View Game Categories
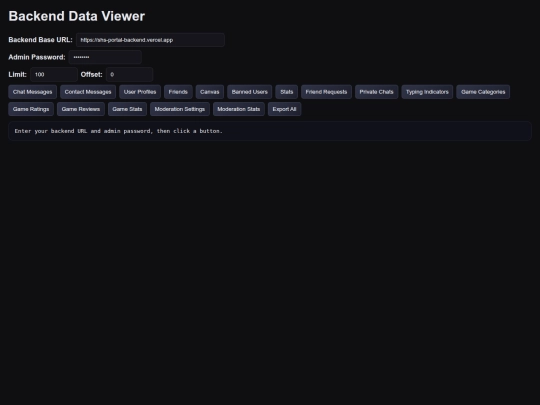Viewport: 540px width, 405px height. (483, 92)
